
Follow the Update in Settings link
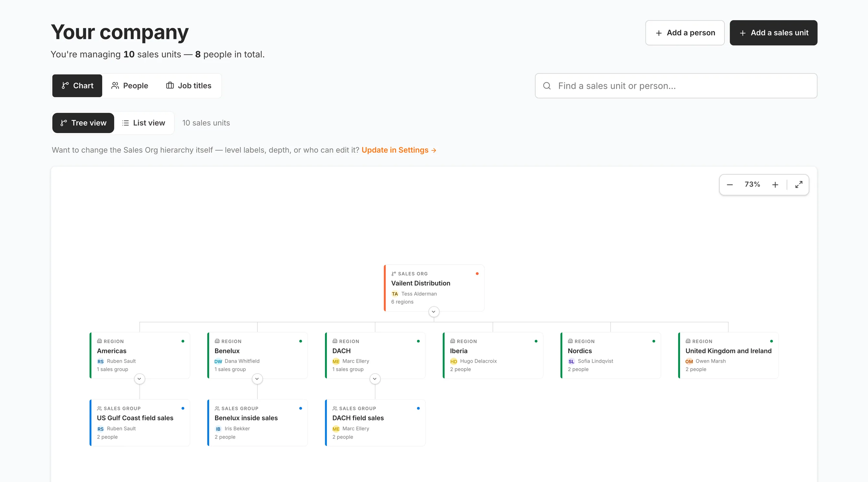point(399,150)
